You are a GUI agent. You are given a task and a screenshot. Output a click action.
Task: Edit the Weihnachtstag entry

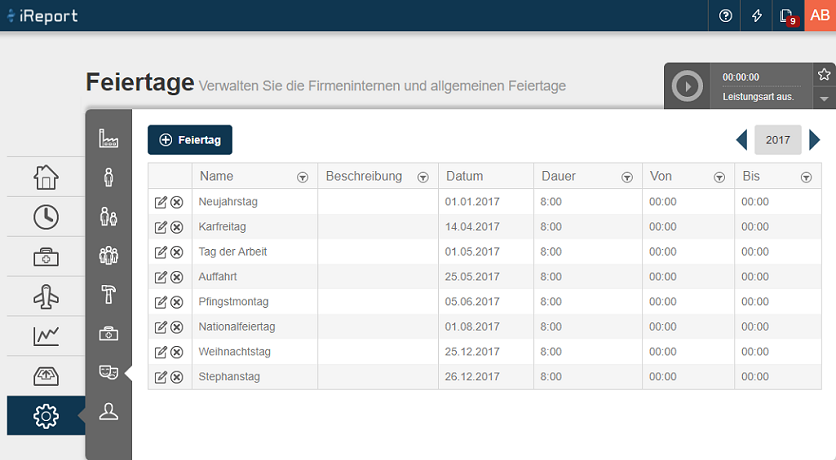point(160,352)
